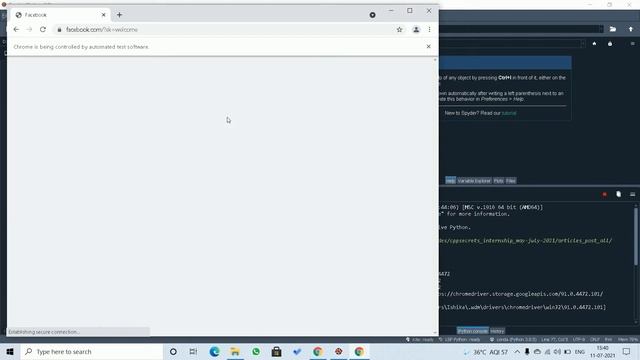
Task: Open the Chrome profile avatar icon
Action: [416, 29]
